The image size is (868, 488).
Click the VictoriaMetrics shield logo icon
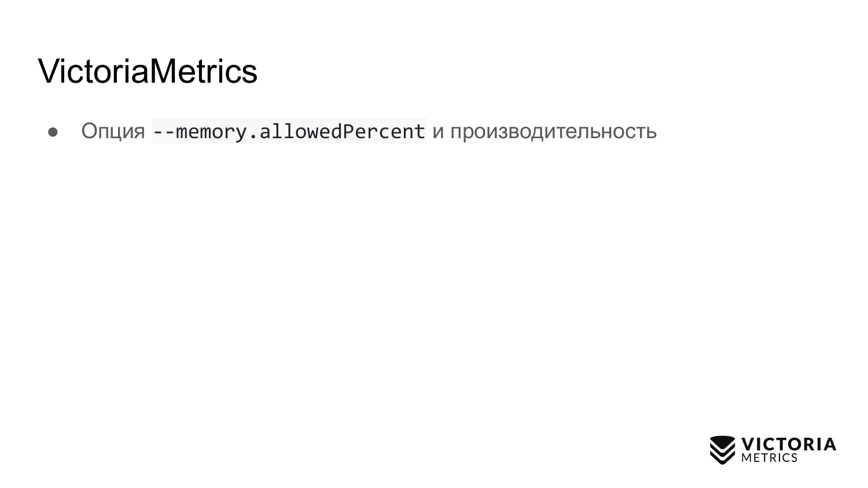[x=722, y=450]
